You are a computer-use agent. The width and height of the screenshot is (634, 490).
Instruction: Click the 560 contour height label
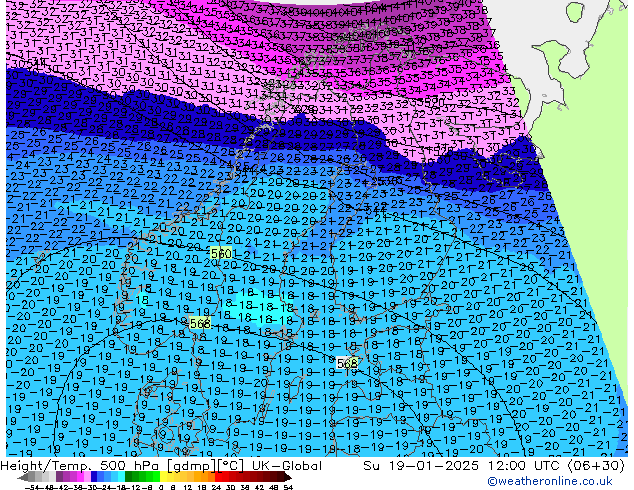point(221,253)
